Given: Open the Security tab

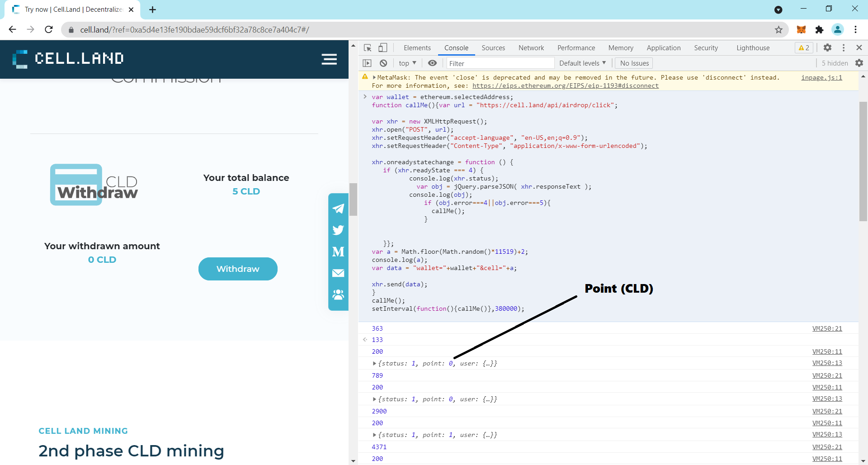Looking at the screenshot, I should 706,47.
